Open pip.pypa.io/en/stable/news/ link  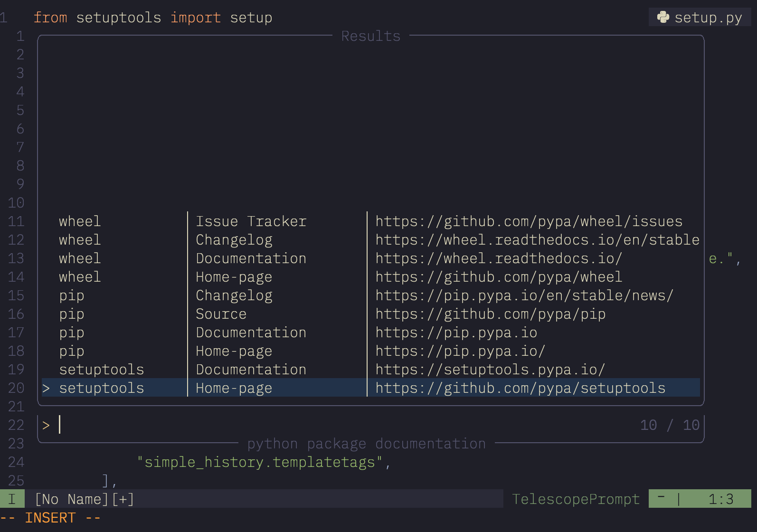click(x=524, y=295)
